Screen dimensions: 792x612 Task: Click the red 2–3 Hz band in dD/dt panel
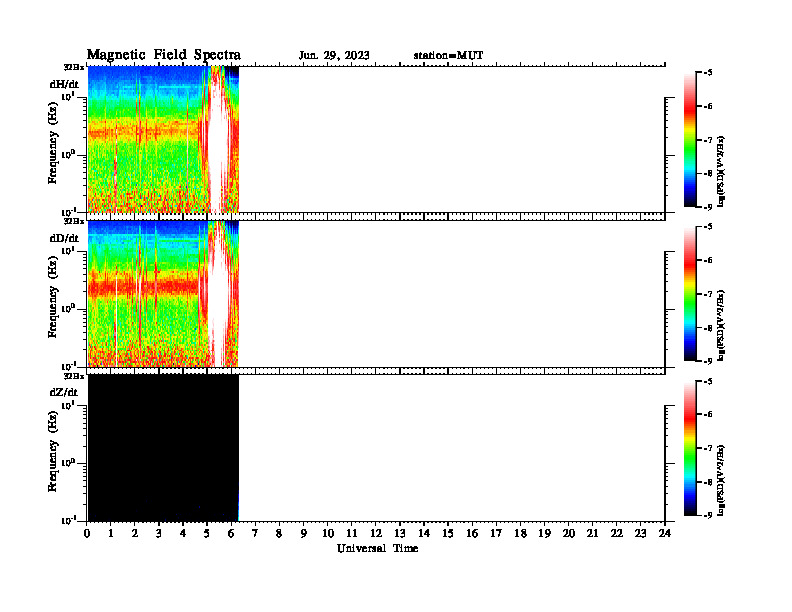(144, 288)
